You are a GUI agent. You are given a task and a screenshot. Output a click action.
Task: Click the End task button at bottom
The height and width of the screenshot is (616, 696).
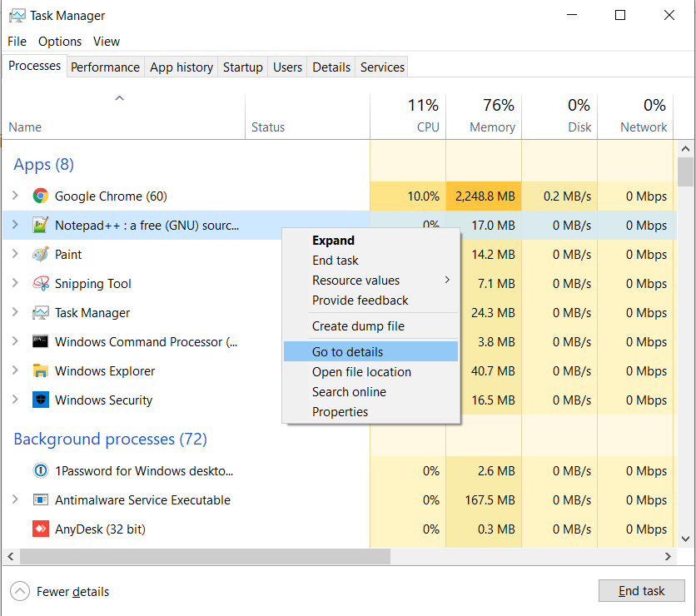coord(641,591)
